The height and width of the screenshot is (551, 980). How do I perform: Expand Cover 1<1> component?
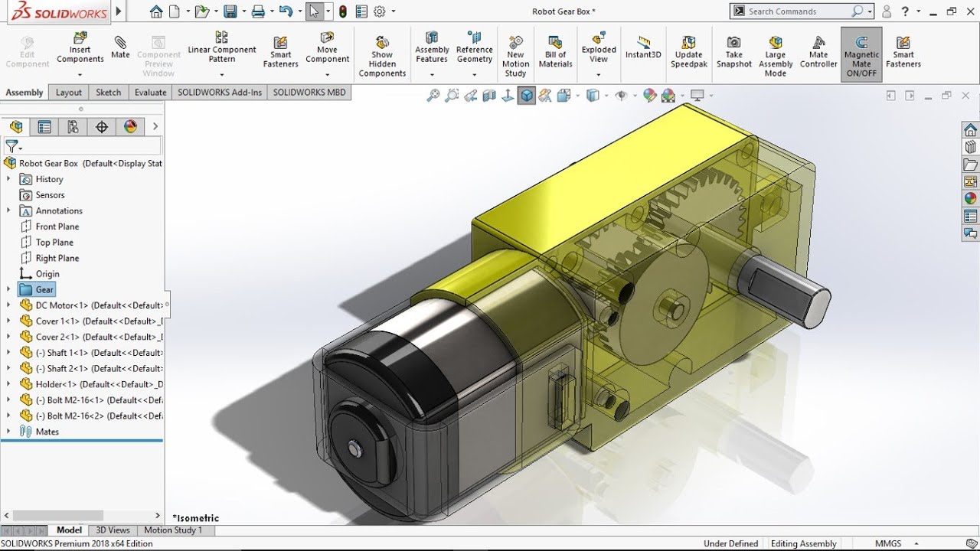[8, 321]
